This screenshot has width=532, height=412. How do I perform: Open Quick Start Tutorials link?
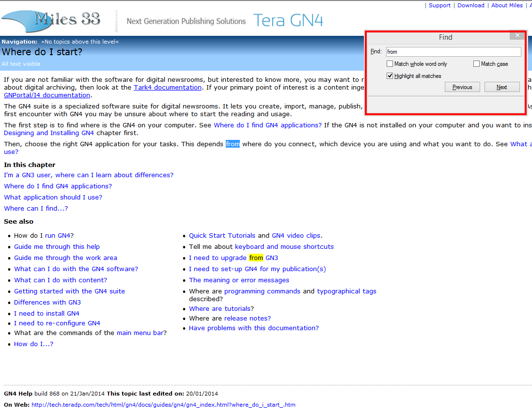point(222,235)
